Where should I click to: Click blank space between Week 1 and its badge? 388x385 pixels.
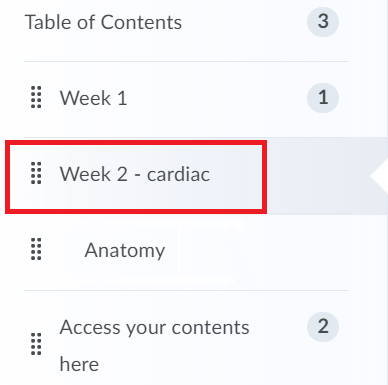click(217, 98)
